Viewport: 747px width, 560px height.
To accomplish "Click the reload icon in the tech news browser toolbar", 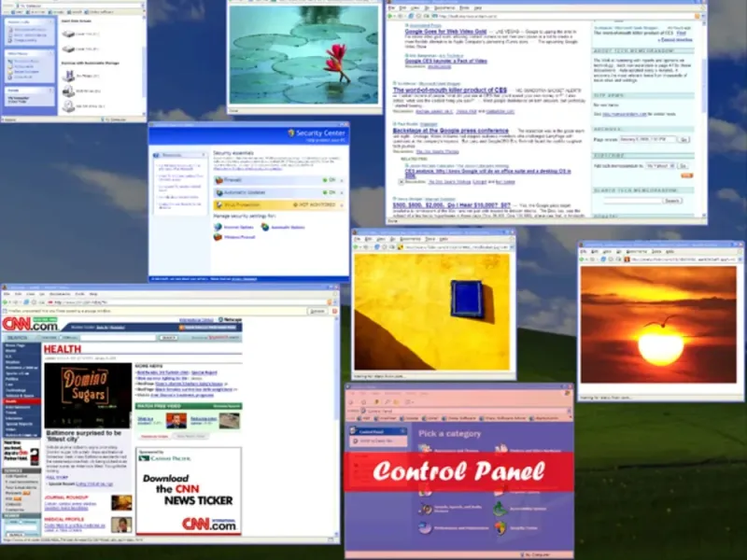I will coord(411,16).
